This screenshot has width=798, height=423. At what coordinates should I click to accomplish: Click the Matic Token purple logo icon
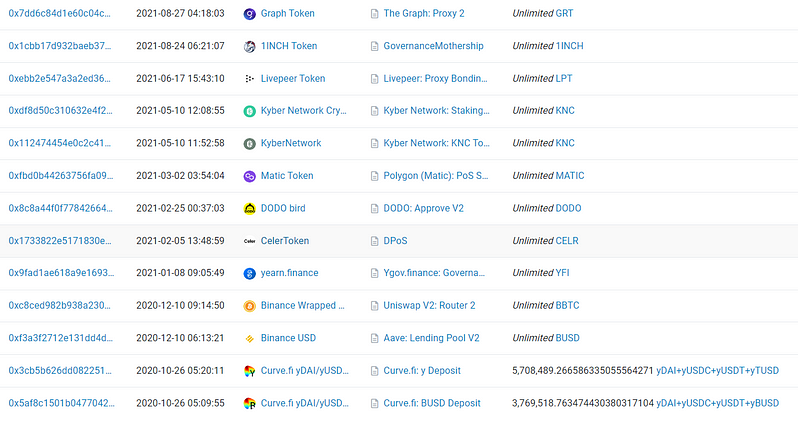(x=249, y=176)
